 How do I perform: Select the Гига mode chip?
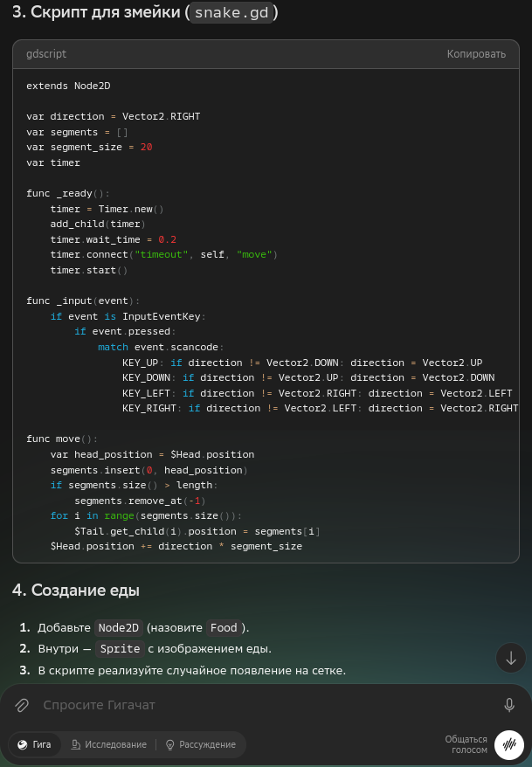(35, 744)
